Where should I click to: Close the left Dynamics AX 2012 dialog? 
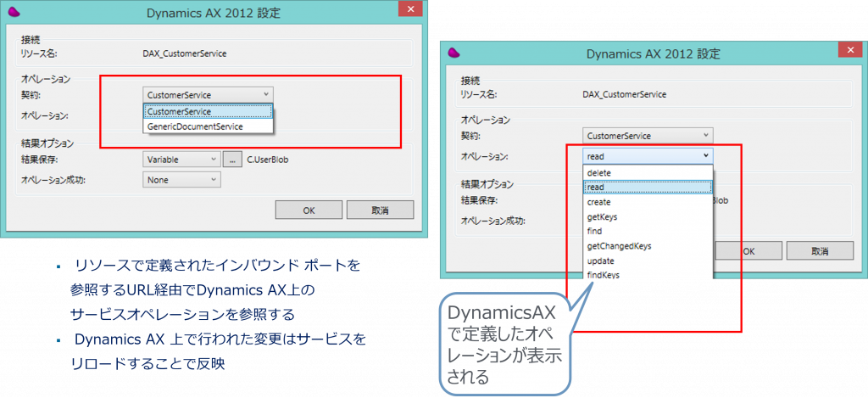(x=410, y=10)
